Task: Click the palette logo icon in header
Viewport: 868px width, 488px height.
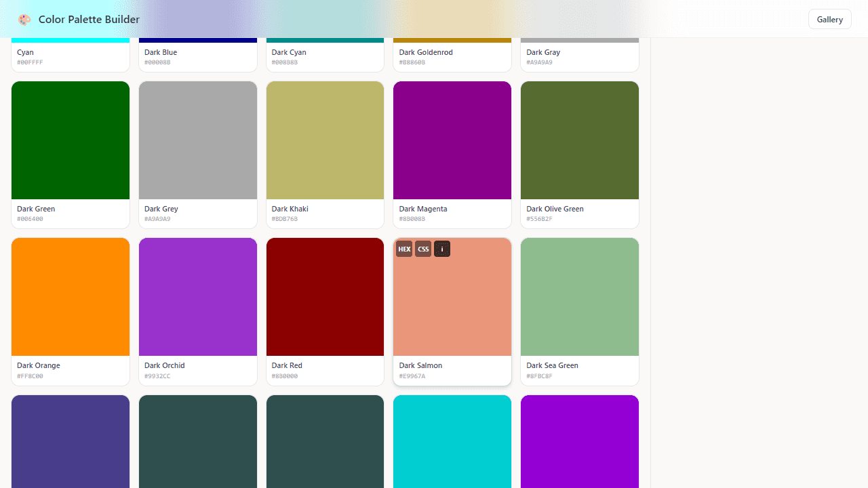Action: tap(24, 20)
